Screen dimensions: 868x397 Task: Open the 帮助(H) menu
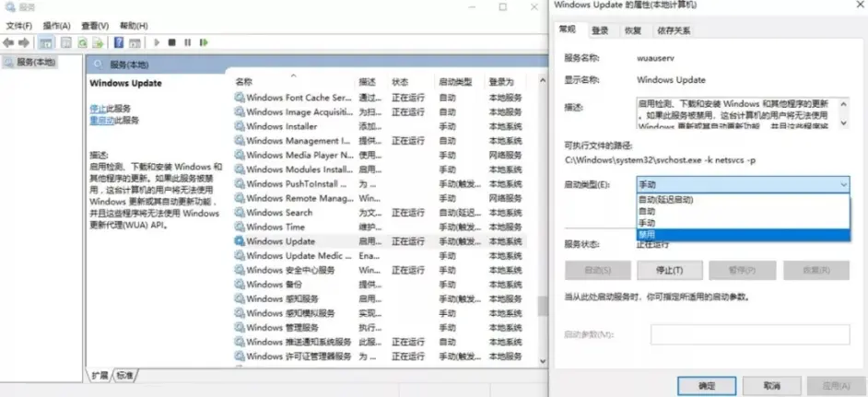pyautogui.click(x=134, y=26)
